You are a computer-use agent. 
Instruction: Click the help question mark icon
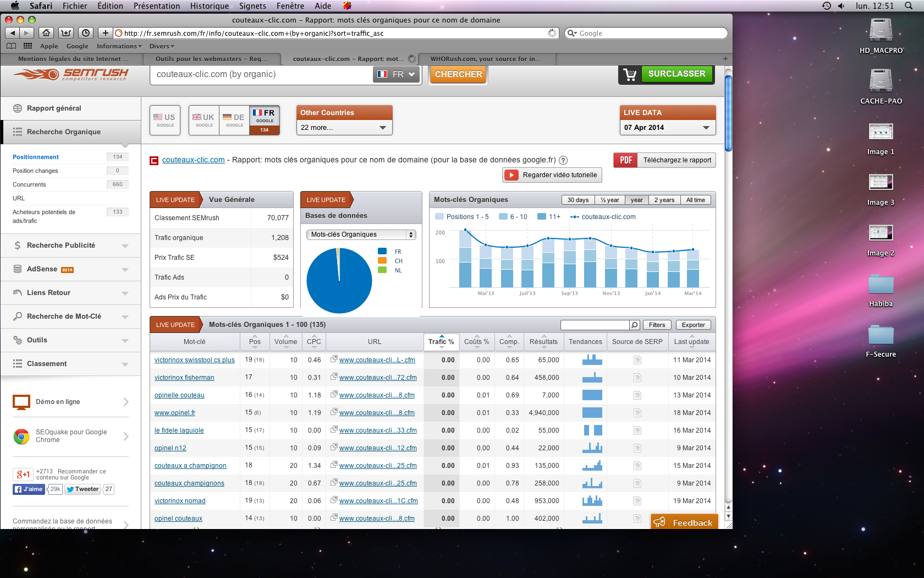(x=563, y=160)
